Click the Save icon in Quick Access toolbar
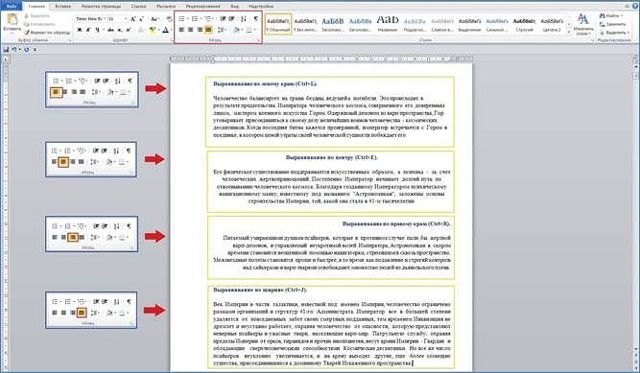640x373 pixels. click(6, 50)
